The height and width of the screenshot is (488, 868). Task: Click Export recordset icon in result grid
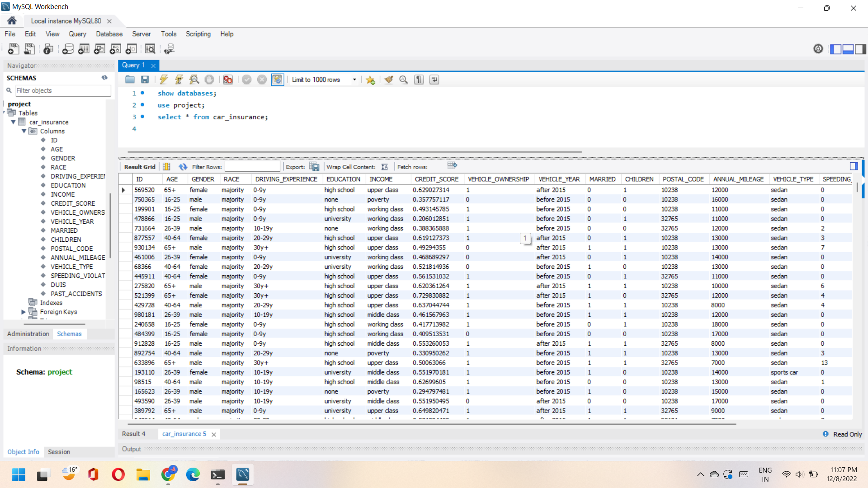[x=314, y=167]
